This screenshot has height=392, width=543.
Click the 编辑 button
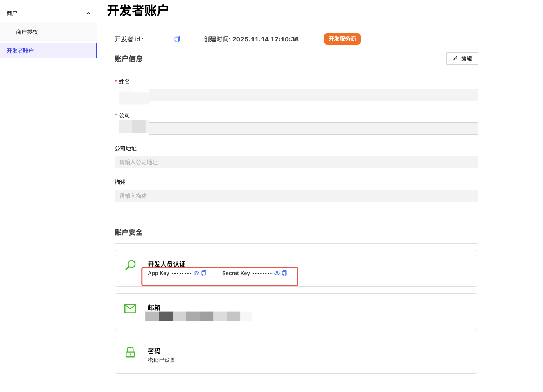click(x=462, y=59)
